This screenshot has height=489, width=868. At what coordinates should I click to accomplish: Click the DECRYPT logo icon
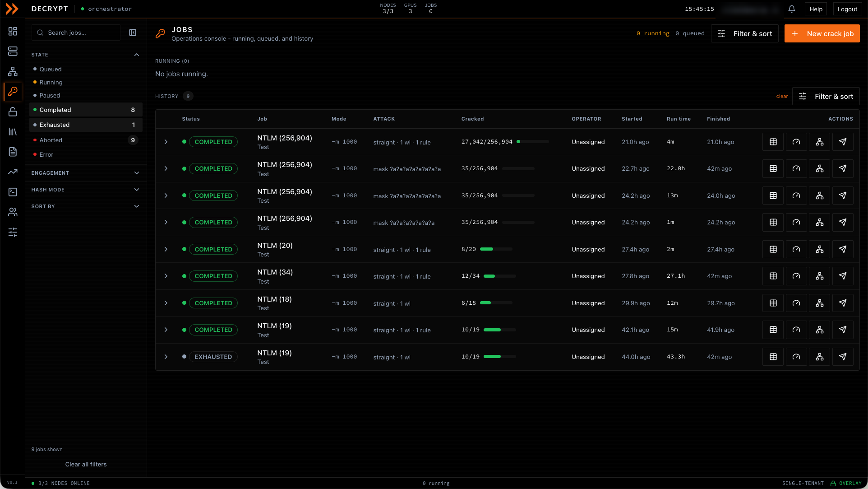click(12, 9)
